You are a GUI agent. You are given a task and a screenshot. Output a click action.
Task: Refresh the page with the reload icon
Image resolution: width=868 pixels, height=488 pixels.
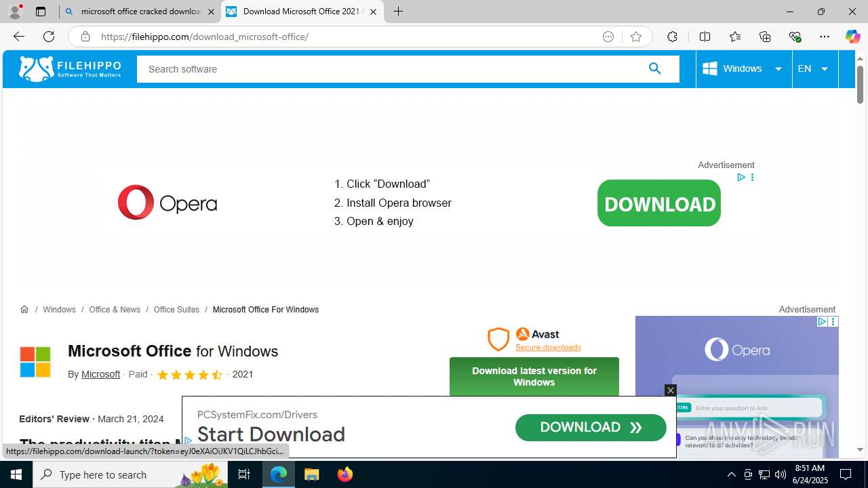click(x=49, y=37)
